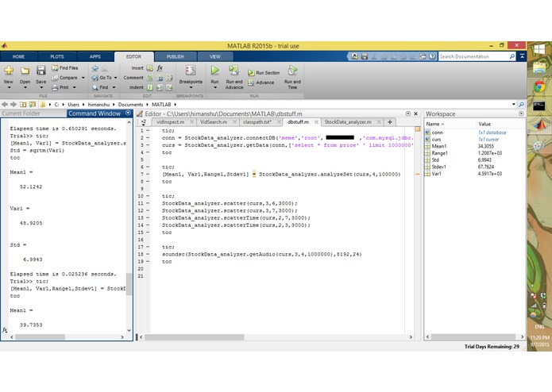
Task: Open the Help question mark icon
Action: click(x=432, y=56)
